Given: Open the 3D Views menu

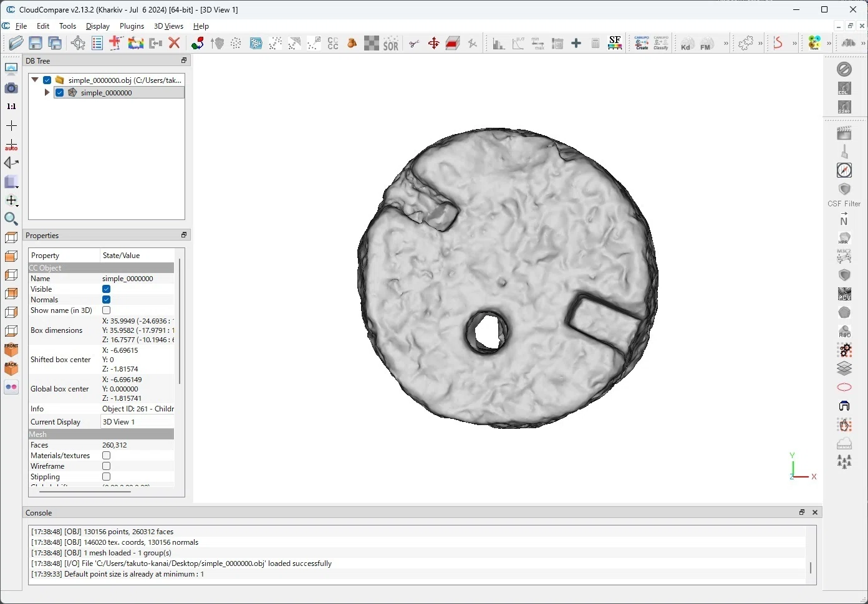Looking at the screenshot, I should [x=168, y=26].
